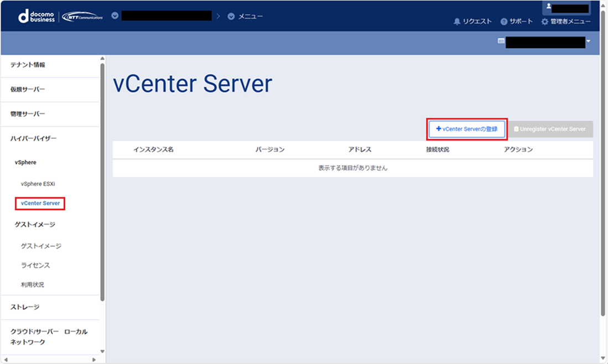The image size is (608, 364).
Task: Click the gear icon for 管理者メニュー
Action: 544,22
